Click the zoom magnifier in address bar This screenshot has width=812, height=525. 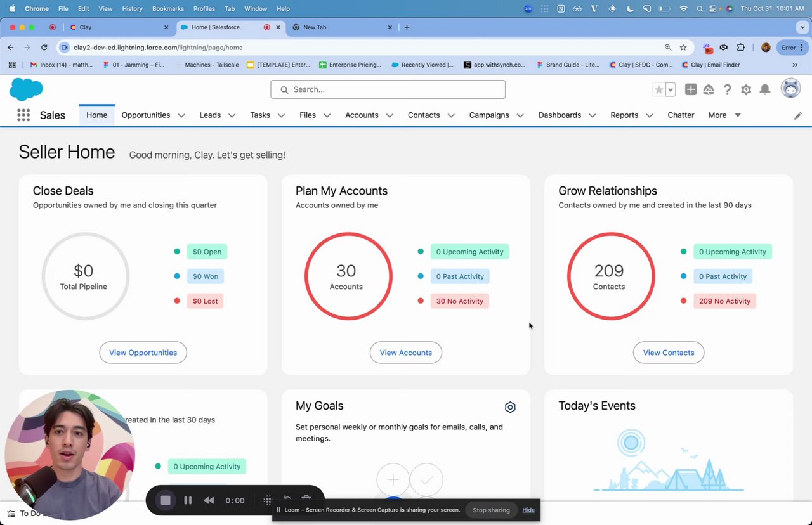(668, 48)
